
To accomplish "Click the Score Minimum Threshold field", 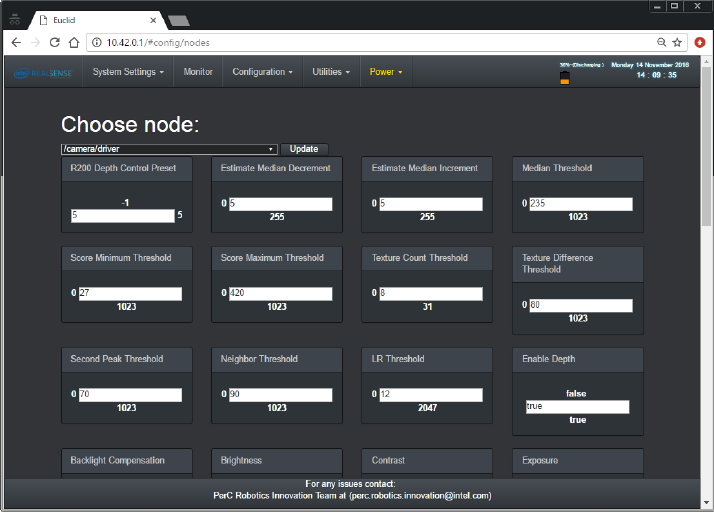I will tap(130, 294).
